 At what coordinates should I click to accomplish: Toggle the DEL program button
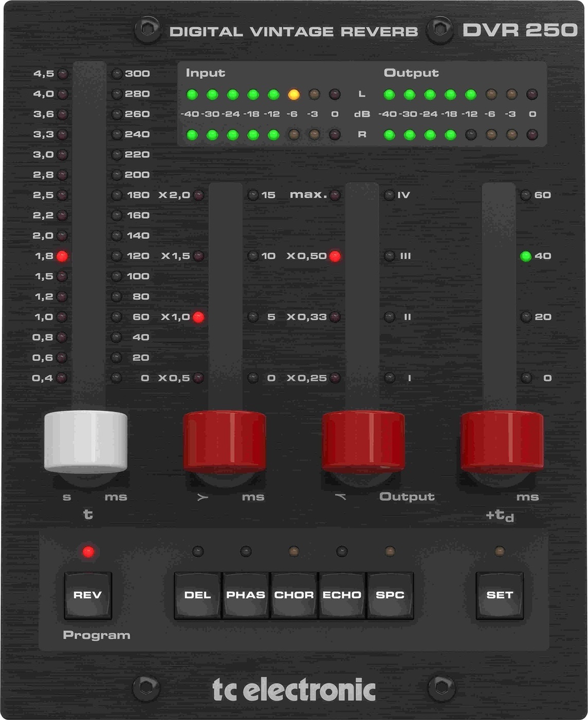[x=197, y=595]
